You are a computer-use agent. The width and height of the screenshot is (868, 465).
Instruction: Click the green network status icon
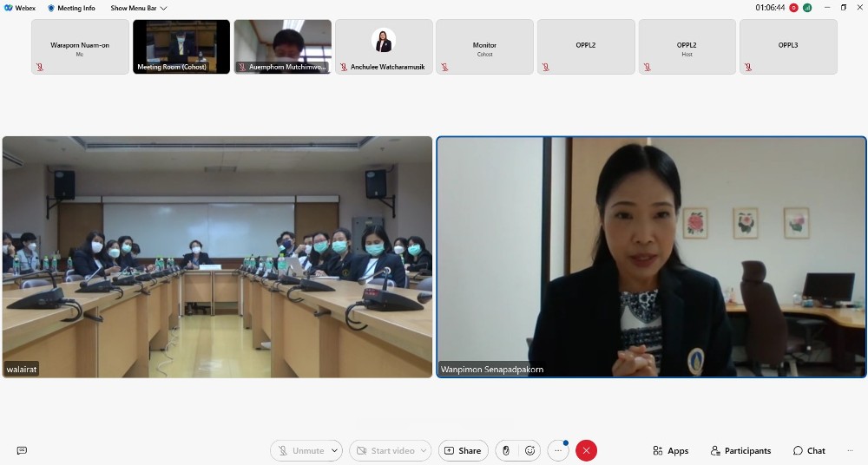tap(807, 8)
